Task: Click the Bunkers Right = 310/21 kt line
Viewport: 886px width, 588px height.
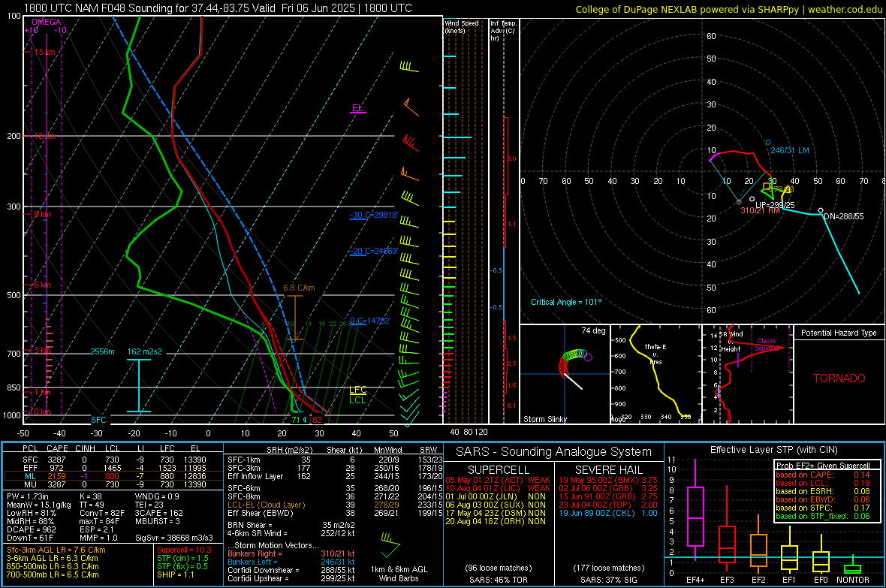Action: pyautogui.click(x=291, y=553)
